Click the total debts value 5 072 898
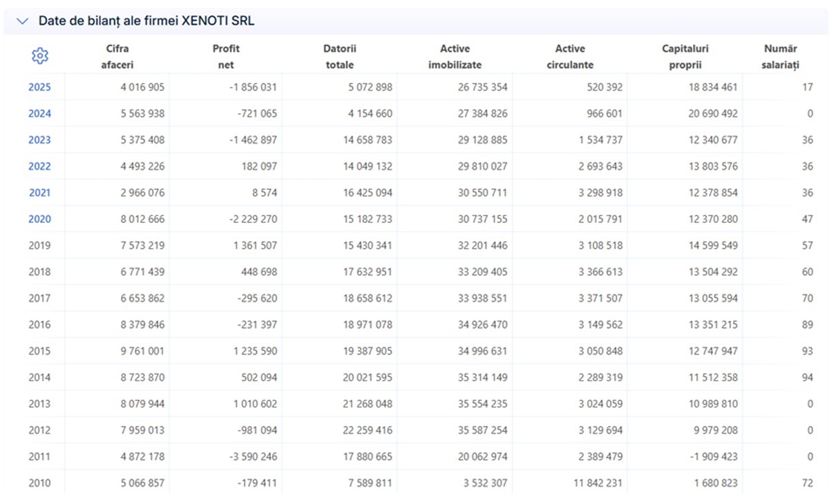The image size is (829, 504). 370,87
